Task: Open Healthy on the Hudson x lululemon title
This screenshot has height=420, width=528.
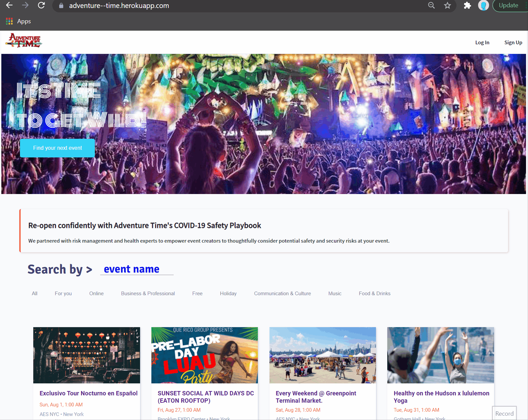Action: tap(441, 397)
